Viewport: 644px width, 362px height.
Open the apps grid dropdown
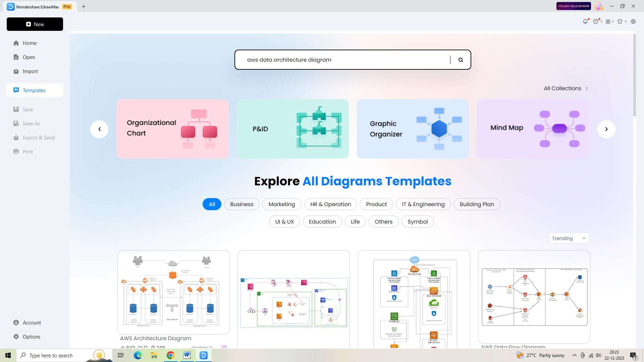coord(609,21)
